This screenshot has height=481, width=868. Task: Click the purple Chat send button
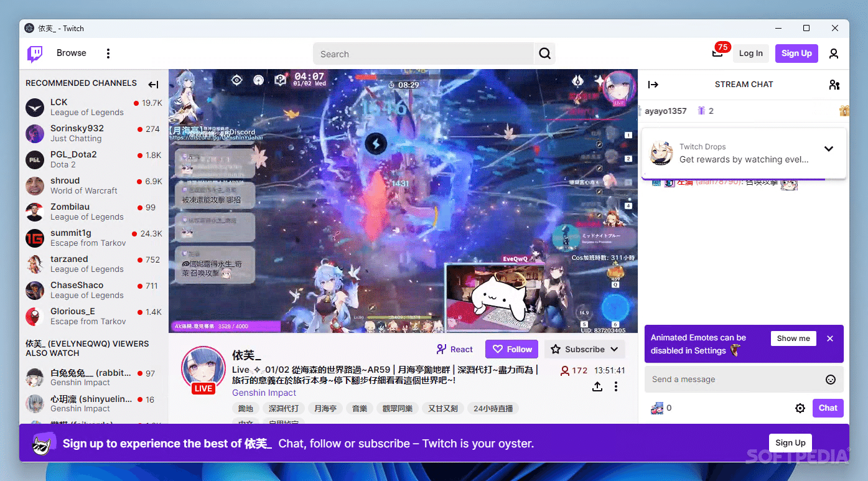click(828, 408)
